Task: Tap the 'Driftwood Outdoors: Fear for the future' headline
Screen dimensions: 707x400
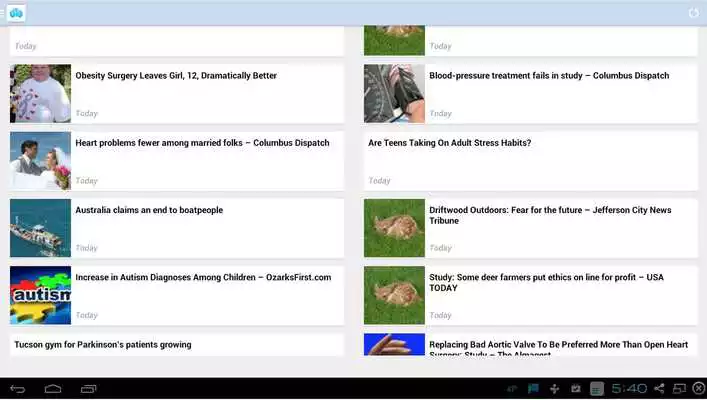Action: [x=549, y=215]
